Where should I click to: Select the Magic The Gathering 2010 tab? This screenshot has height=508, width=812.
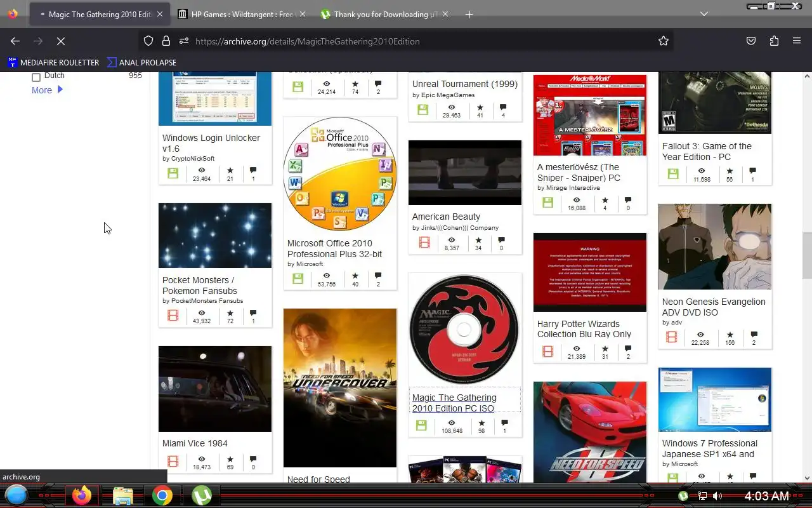coord(98,14)
